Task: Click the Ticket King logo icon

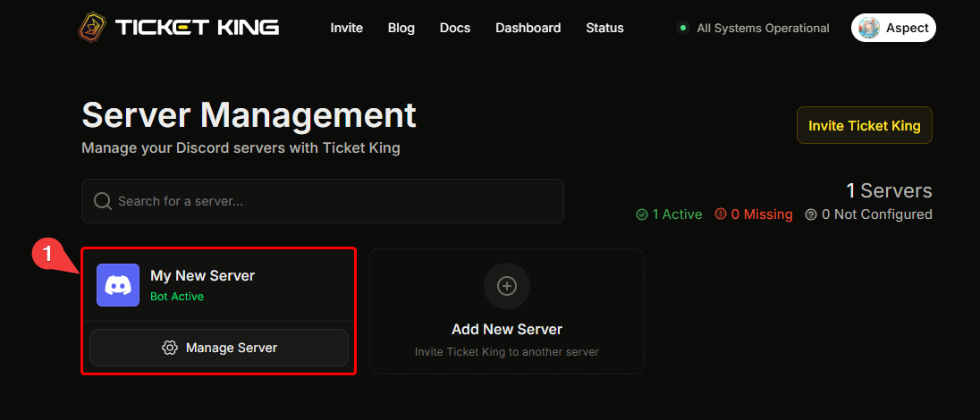Action: 92,28
